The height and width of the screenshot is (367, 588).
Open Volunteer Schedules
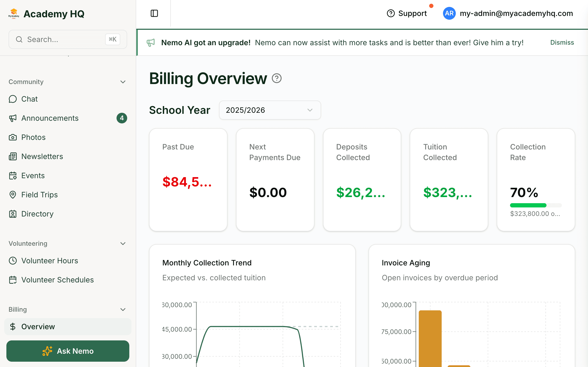click(68, 280)
